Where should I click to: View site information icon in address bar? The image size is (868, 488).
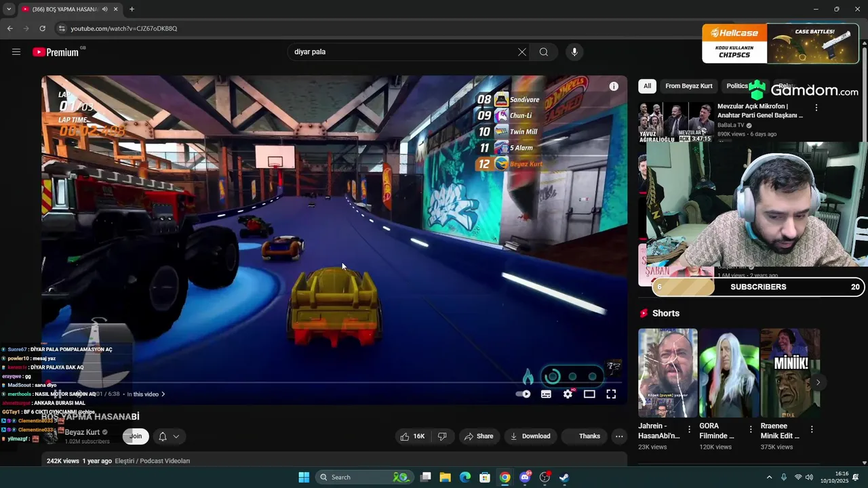click(62, 28)
